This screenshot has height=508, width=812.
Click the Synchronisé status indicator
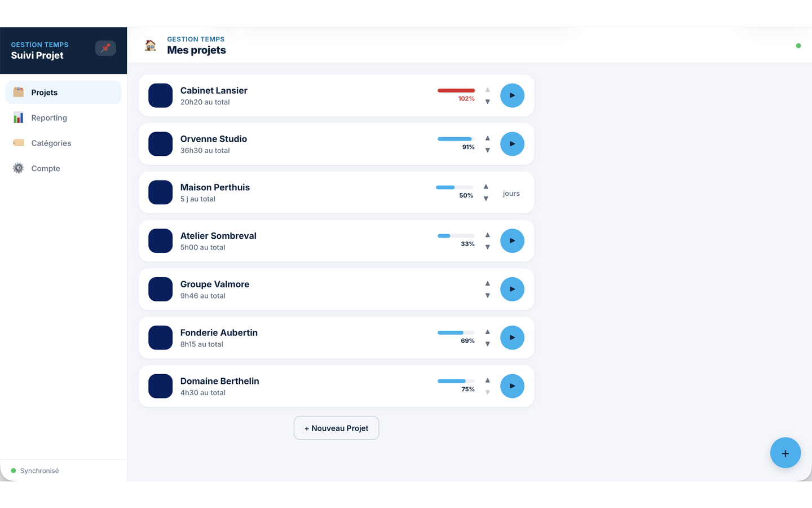(x=35, y=471)
